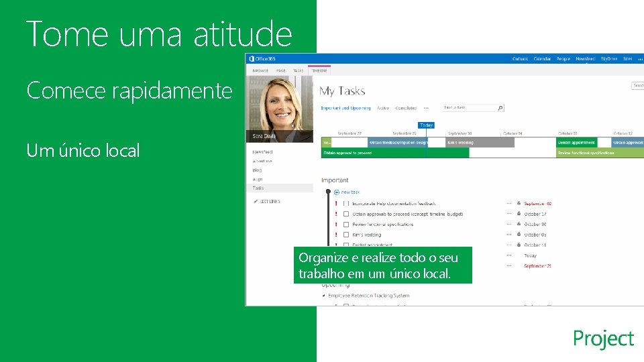Tick the Dentist appointment checkbox
The height and width of the screenshot is (362, 644).
coord(346,245)
